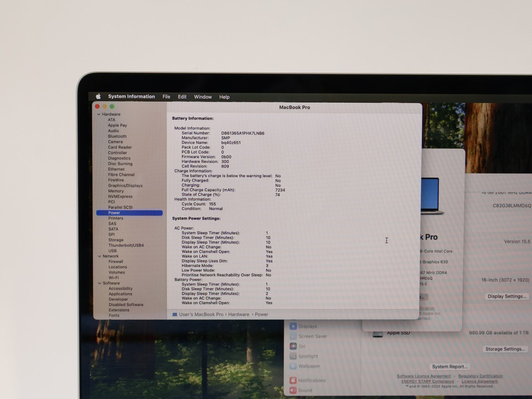Select PCI in the sidebar

click(x=111, y=202)
